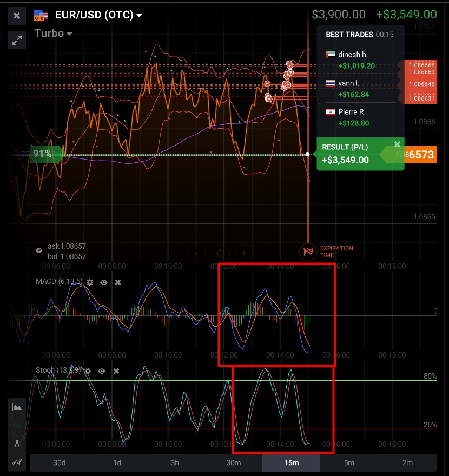The height and width of the screenshot is (476, 449).
Task: Click the 1.0866 price axis label
Action: pos(425,122)
